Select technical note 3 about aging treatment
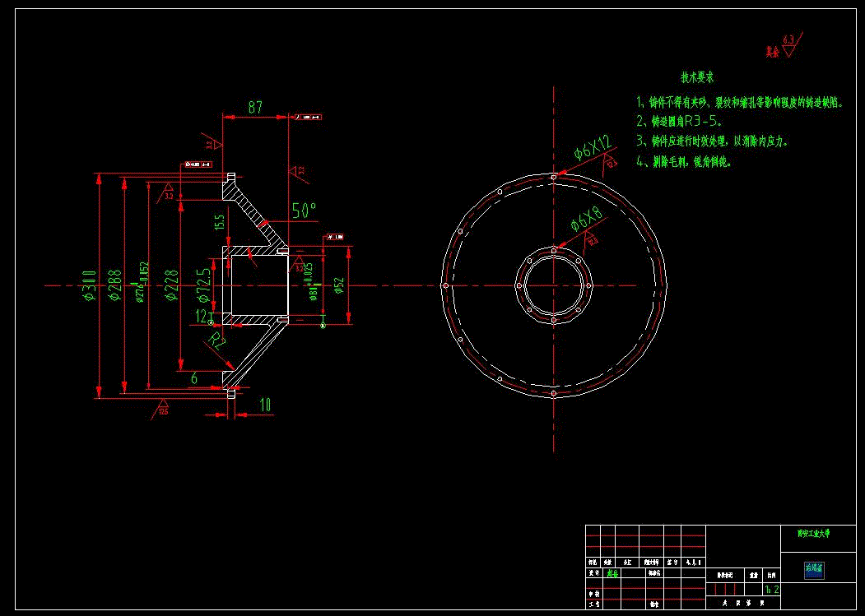Viewport: 865px width, 616px height. coord(712,141)
